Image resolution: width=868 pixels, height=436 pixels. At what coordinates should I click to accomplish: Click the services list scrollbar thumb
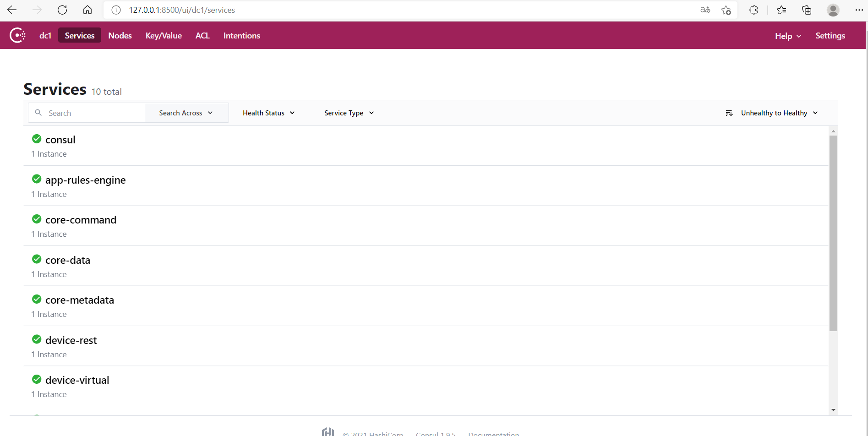pyautogui.click(x=833, y=233)
